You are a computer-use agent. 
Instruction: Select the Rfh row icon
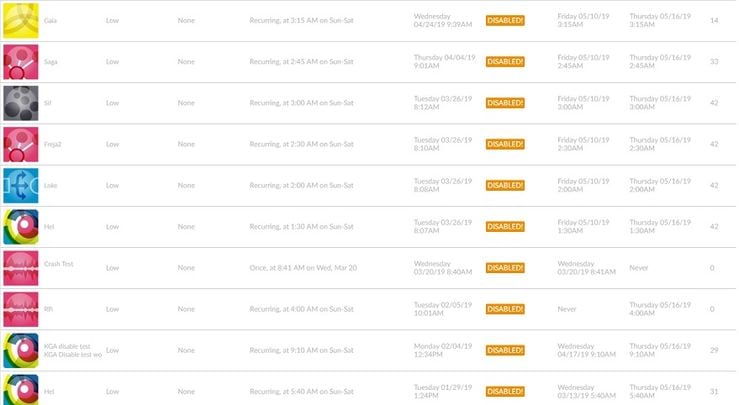[20, 309]
